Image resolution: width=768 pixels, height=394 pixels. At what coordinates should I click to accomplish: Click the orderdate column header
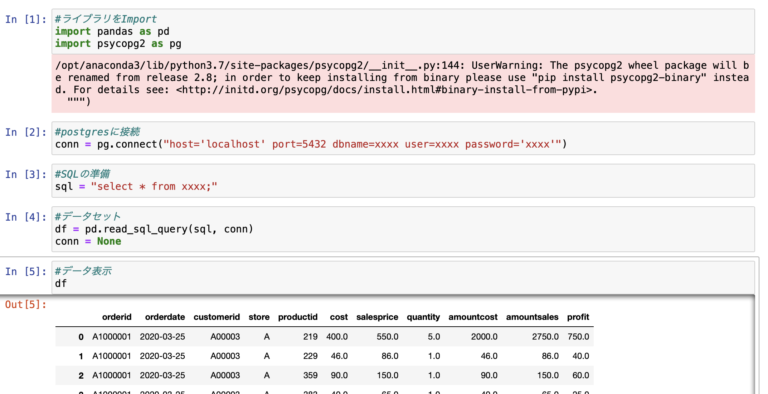165,317
